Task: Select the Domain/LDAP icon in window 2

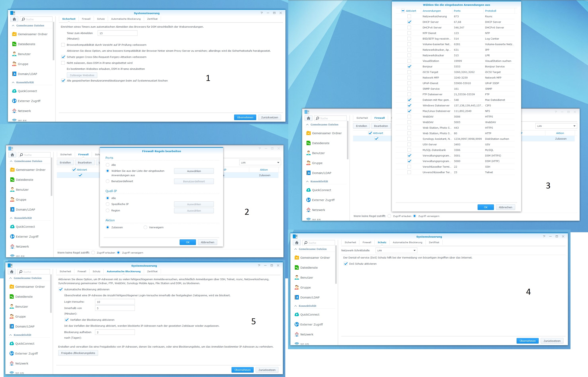Action: 12,210
